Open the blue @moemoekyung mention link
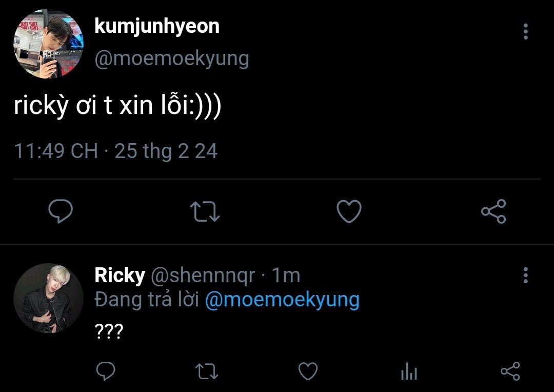 click(x=282, y=300)
